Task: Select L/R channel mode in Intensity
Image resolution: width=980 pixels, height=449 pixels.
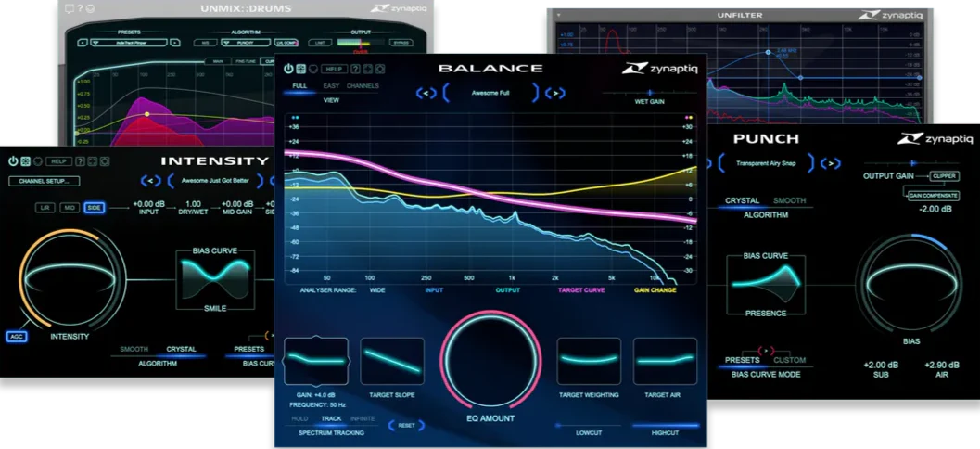Action: click(45, 208)
